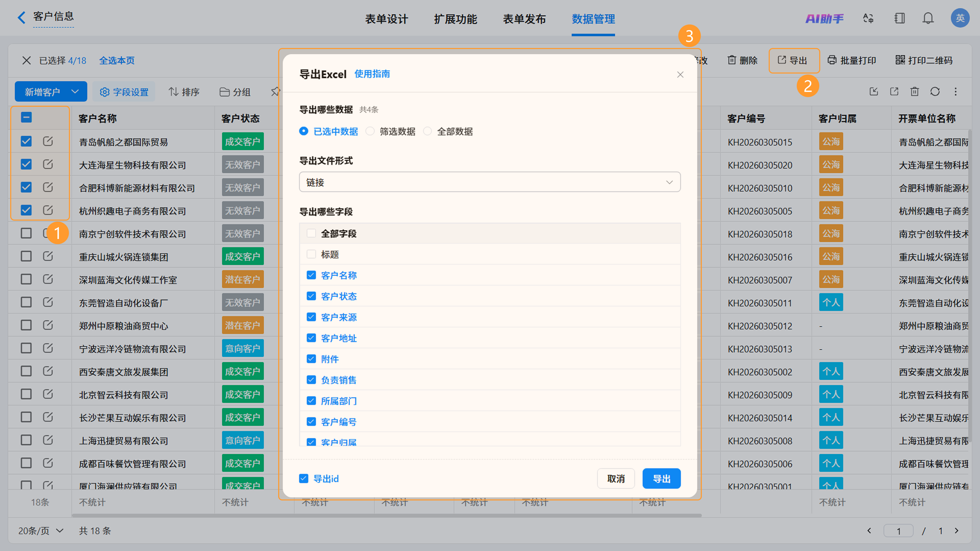
Task: Uncheck the row 杭州织趣电子商务有限公司
Action: click(26, 210)
